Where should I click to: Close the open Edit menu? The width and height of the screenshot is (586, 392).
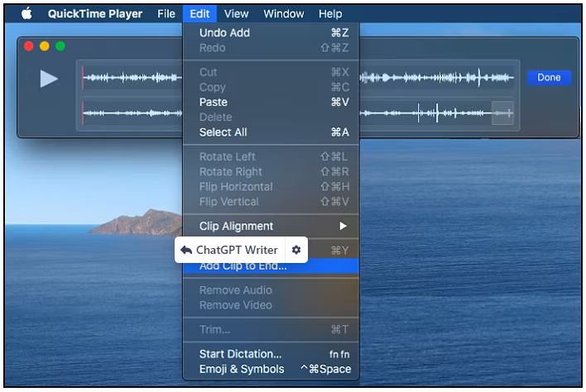pyautogui.click(x=199, y=14)
